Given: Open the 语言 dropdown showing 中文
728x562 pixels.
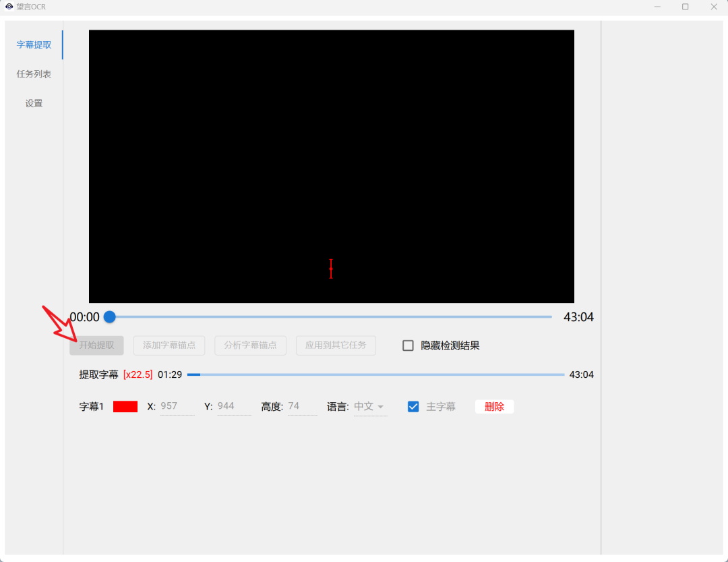Looking at the screenshot, I should 369,406.
